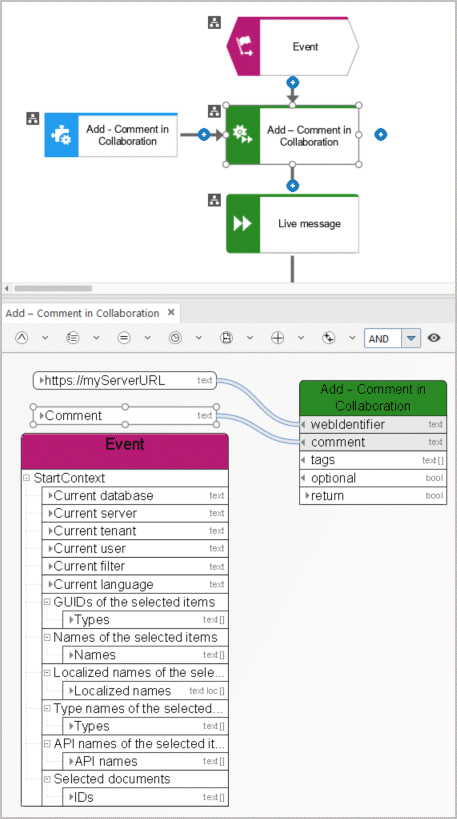Viewport: 457px width, 819px height.
Task: Click the scrollbar left arrow under the diagram
Action: pos(6,288)
